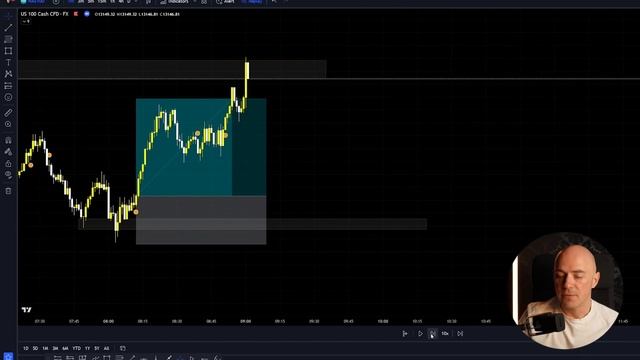640x360 pixels.
Task: Select the Measure ruler tool
Action: click(8, 113)
